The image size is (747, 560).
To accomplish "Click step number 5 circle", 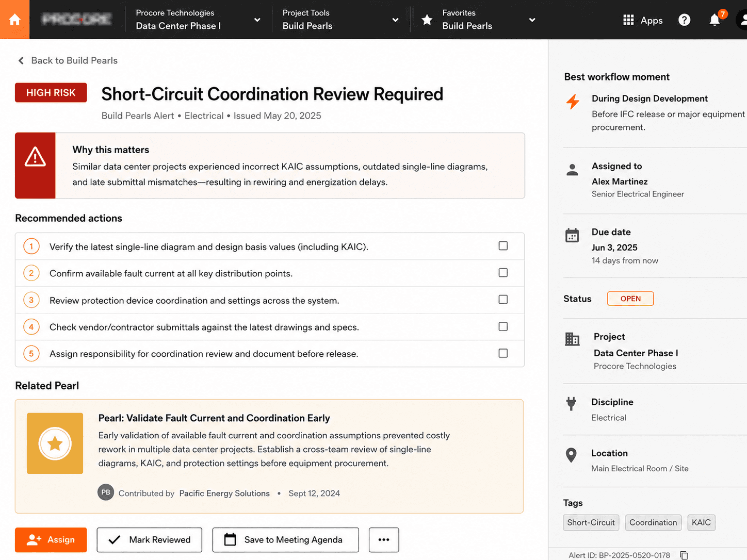I will coord(31,354).
